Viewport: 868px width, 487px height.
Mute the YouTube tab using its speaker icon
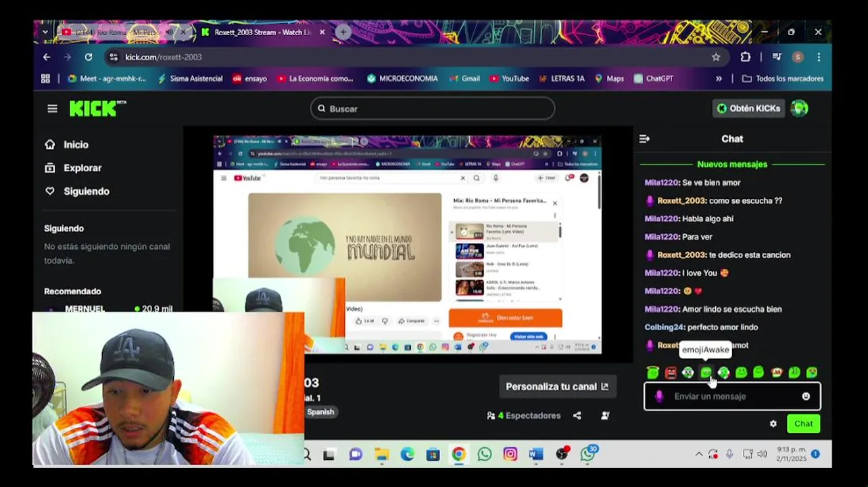169,32
